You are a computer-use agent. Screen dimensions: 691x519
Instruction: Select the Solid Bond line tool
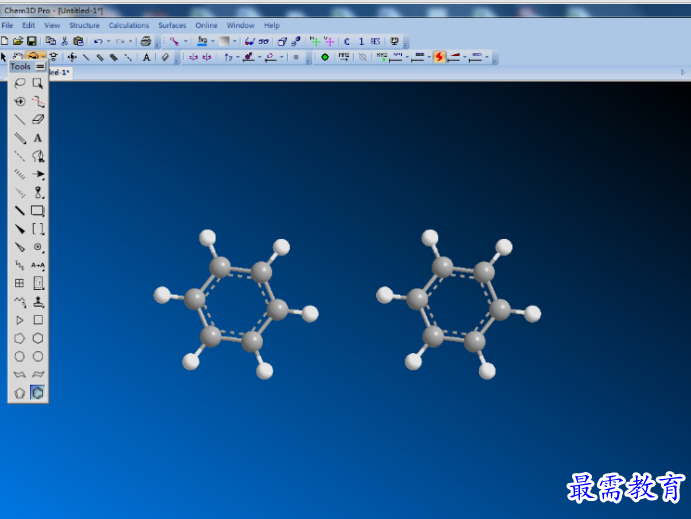point(19,119)
